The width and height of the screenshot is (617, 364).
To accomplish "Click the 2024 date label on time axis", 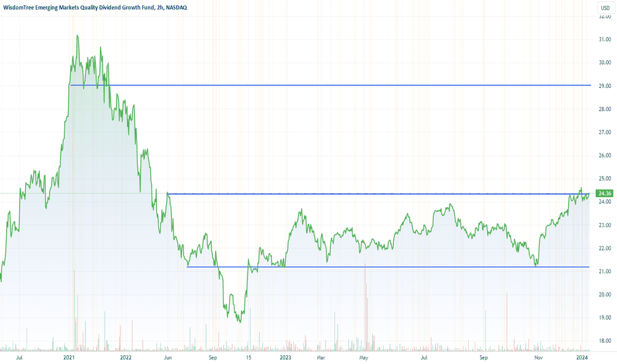I will coord(582,357).
